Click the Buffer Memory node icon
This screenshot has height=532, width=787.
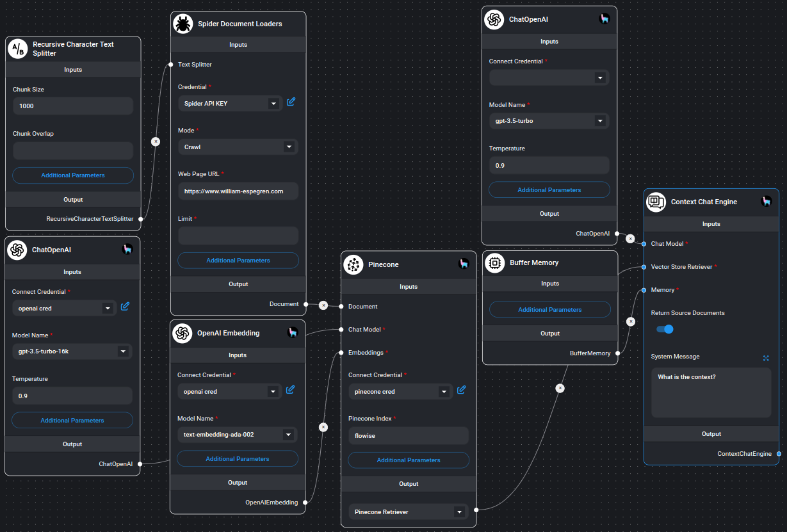[494, 262]
